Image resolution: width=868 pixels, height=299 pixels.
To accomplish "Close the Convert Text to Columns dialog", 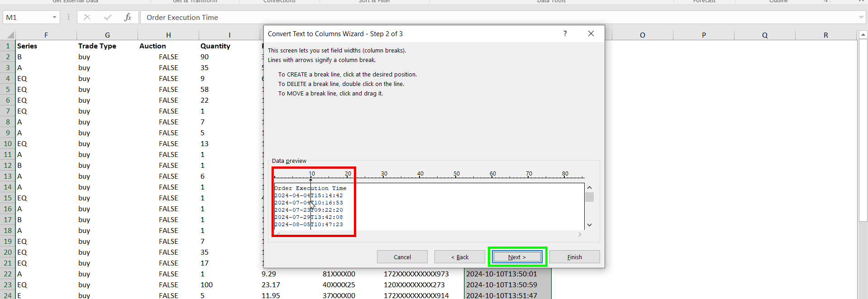I will click(591, 33).
